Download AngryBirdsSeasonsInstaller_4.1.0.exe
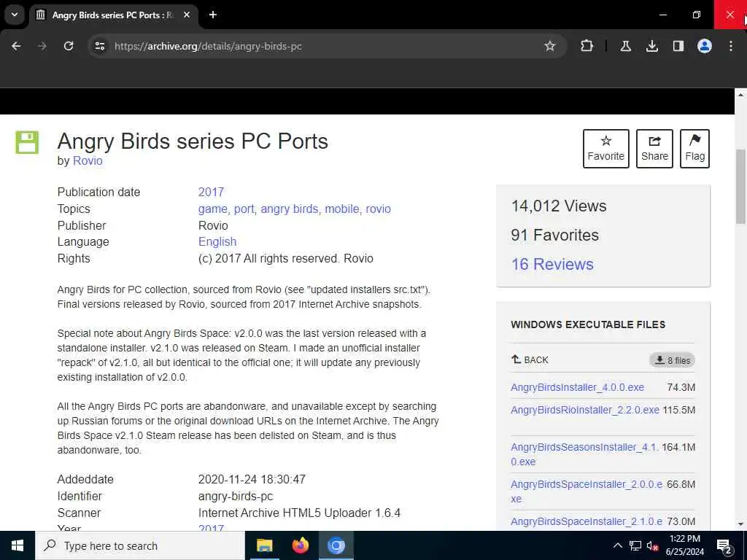The height and width of the screenshot is (560, 747). click(585, 454)
